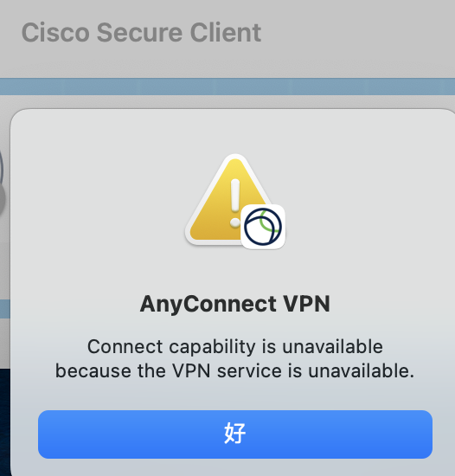Click the white rounded square of the app badge

coord(263,227)
